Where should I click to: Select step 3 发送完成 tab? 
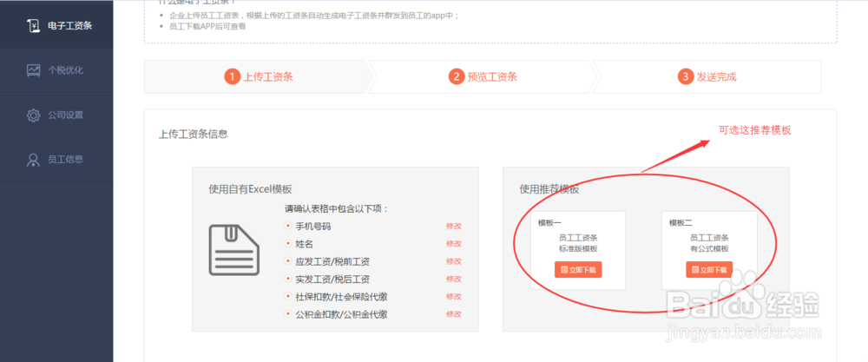707,77
